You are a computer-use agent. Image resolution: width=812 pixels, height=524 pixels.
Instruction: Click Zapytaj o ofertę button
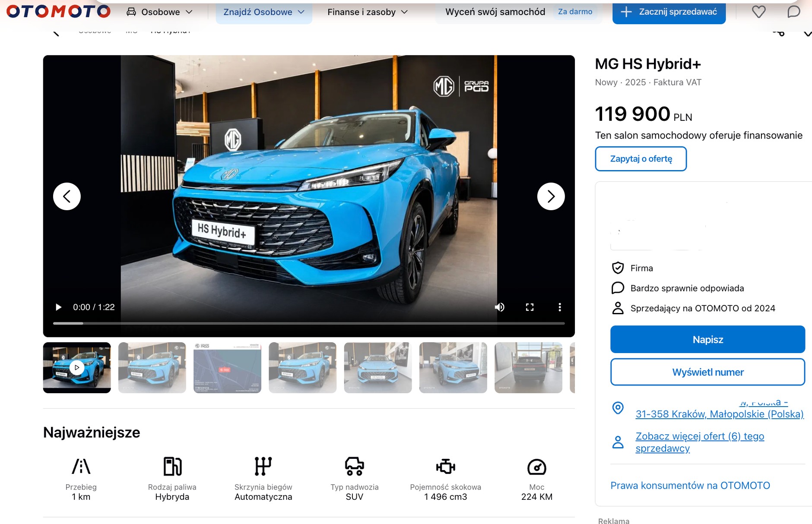[641, 159]
